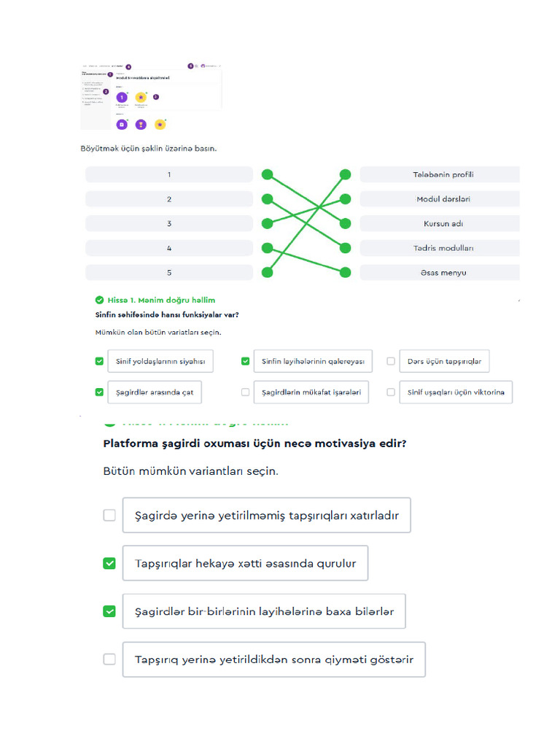Check Tapşırıq yerinə yetirildikdən sonra qiyməti göstərir
Viewport: 560px width, 747px height.
pos(109,659)
